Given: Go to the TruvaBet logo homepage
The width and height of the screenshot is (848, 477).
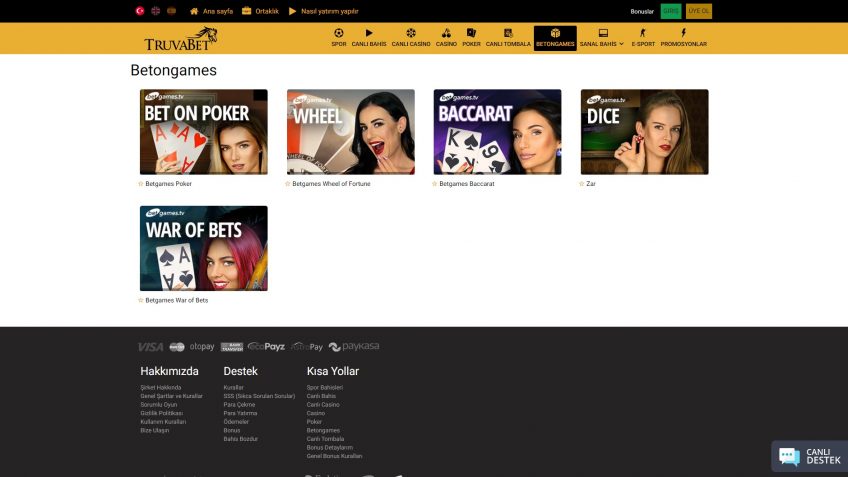Looking at the screenshot, I should (181, 39).
